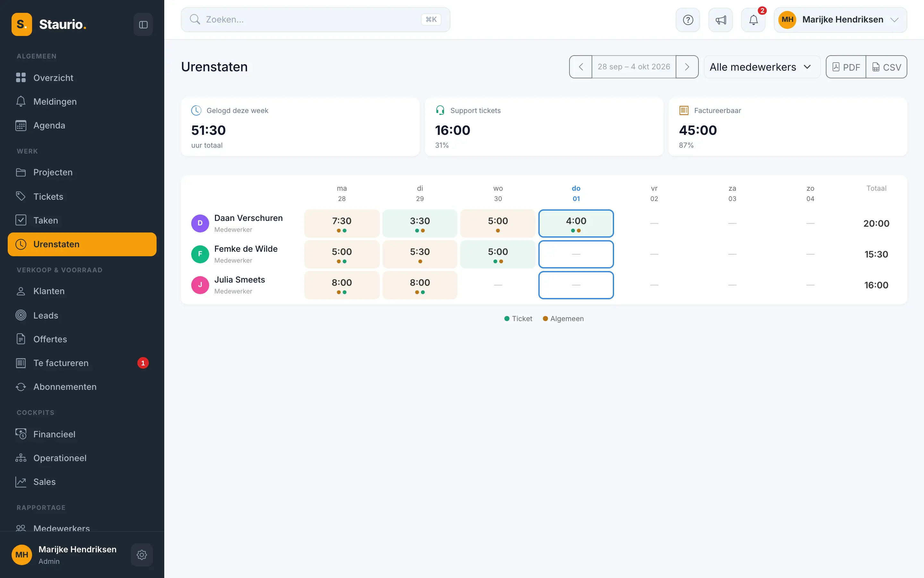Collapse the sidebar with the panel icon
This screenshot has width=924, height=578.
[143, 24]
